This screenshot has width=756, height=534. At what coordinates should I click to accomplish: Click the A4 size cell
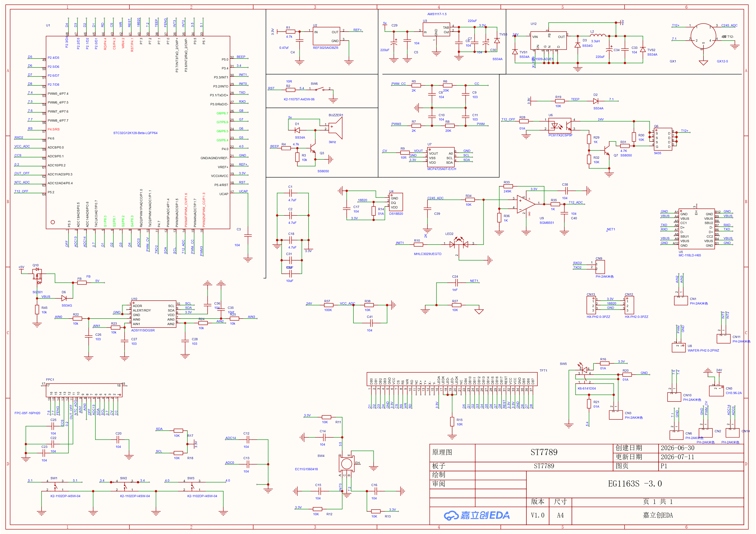[x=560, y=515]
